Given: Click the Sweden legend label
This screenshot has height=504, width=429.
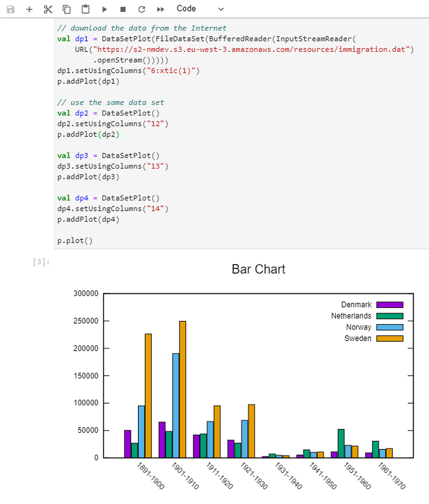Looking at the screenshot, I should (x=358, y=339).
